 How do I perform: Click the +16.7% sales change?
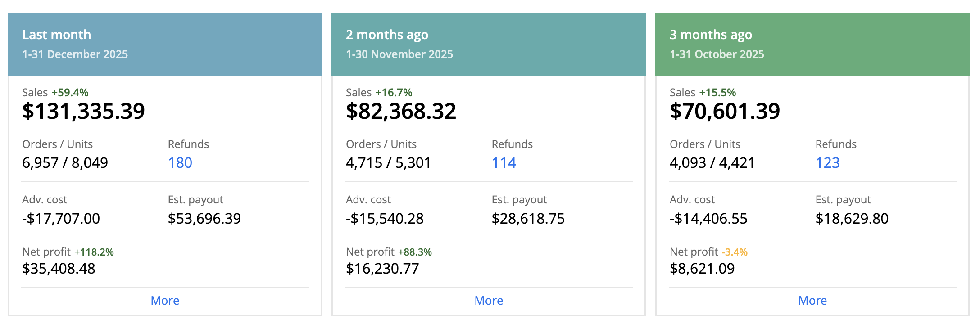pos(394,93)
